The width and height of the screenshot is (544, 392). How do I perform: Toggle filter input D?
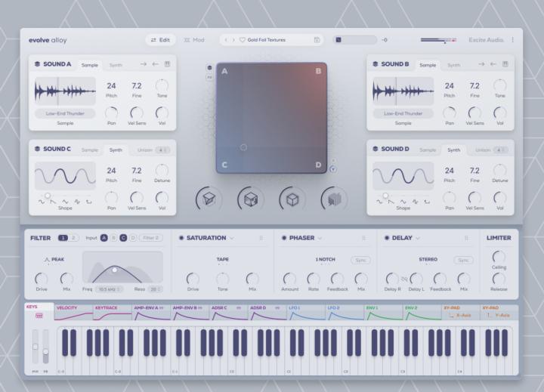[x=133, y=238]
